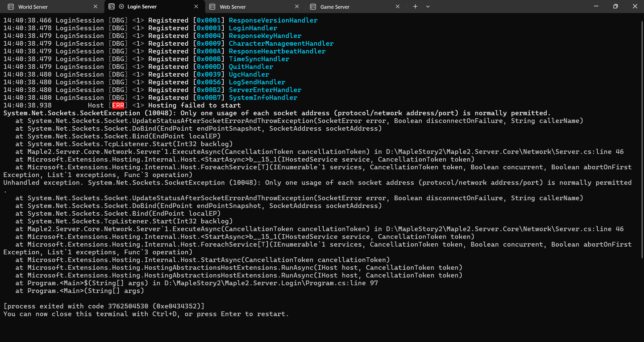Click the timestamp 14:40:38.466
This screenshot has width=644, height=342.
(x=28, y=20)
